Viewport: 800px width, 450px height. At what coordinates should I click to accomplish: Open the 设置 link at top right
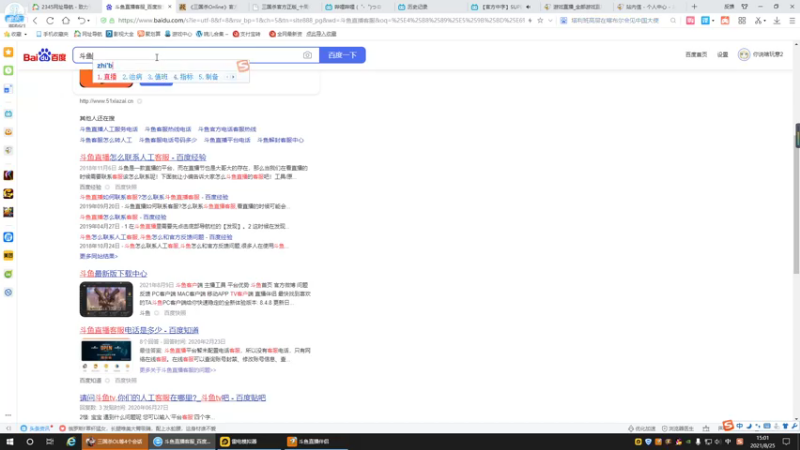(x=722, y=55)
